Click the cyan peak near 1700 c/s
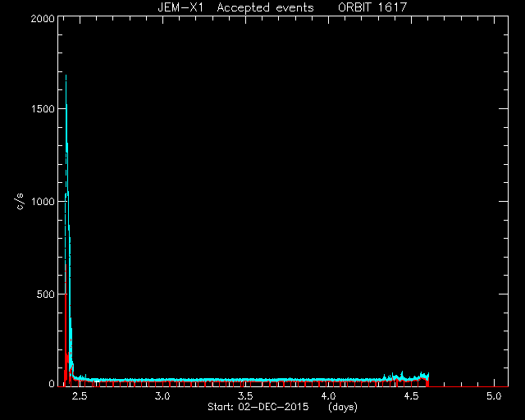The height and width of the screenshot is (420, 525). coord(66,78)
